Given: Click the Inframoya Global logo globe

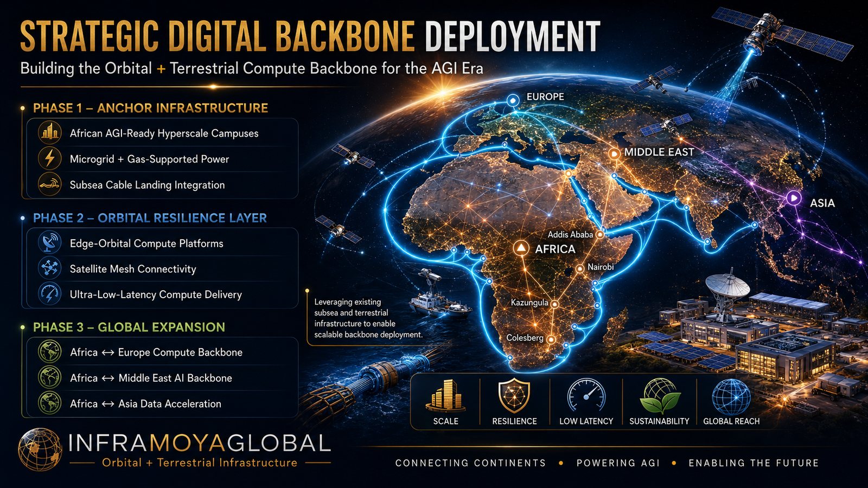Looking at the screenshot, I should click(40, 450).
